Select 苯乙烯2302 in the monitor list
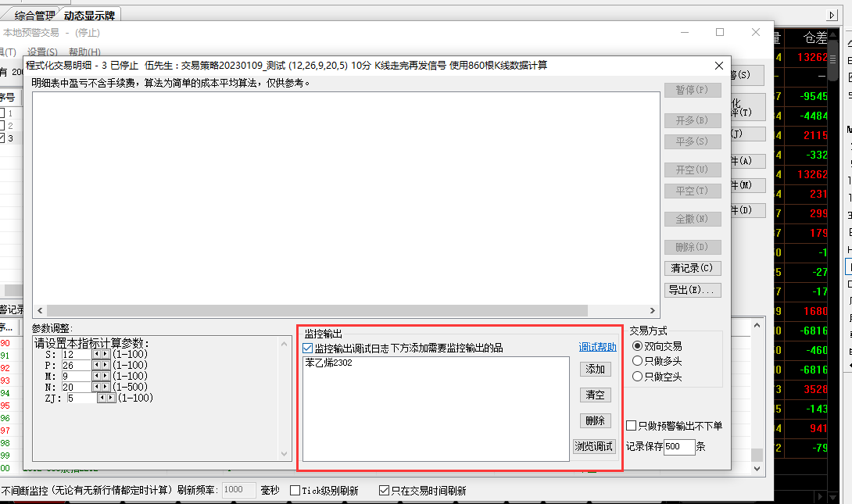 [328, 363]
